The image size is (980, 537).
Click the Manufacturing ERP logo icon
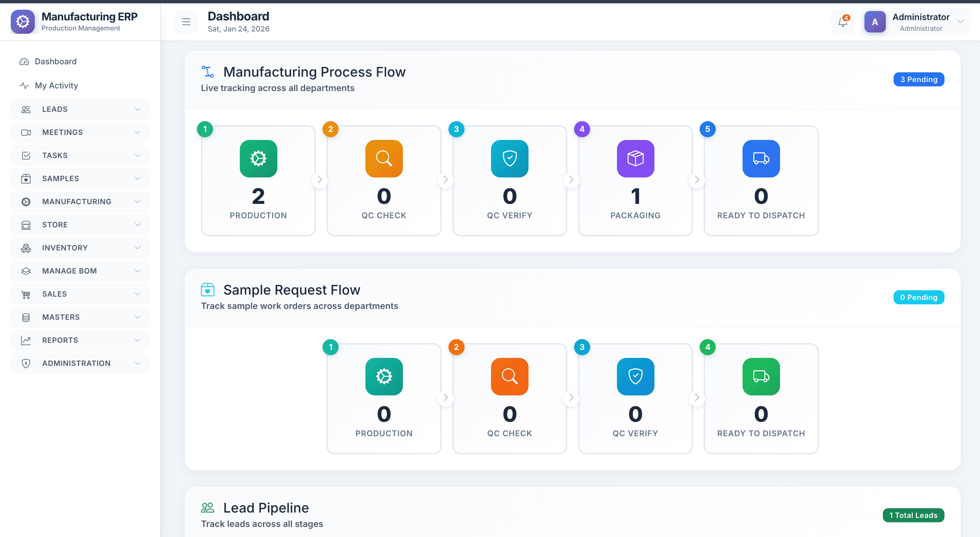(23, 22)
